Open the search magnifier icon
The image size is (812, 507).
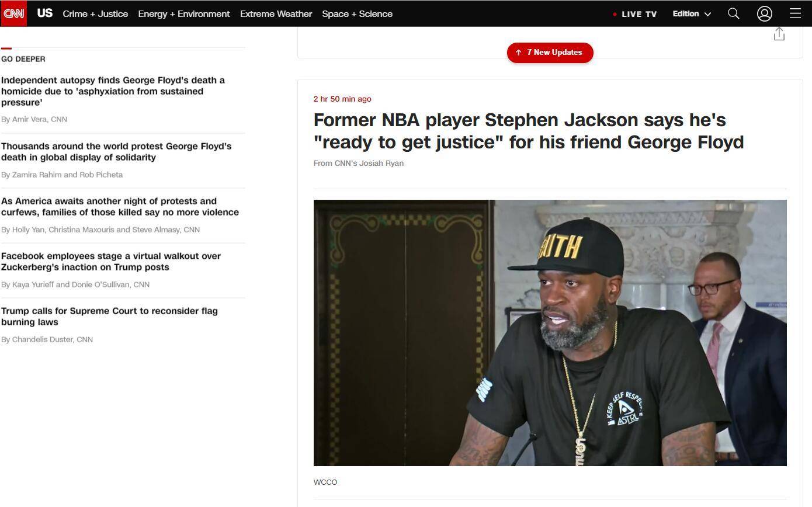pyautogui.click(x=734, y=13)
